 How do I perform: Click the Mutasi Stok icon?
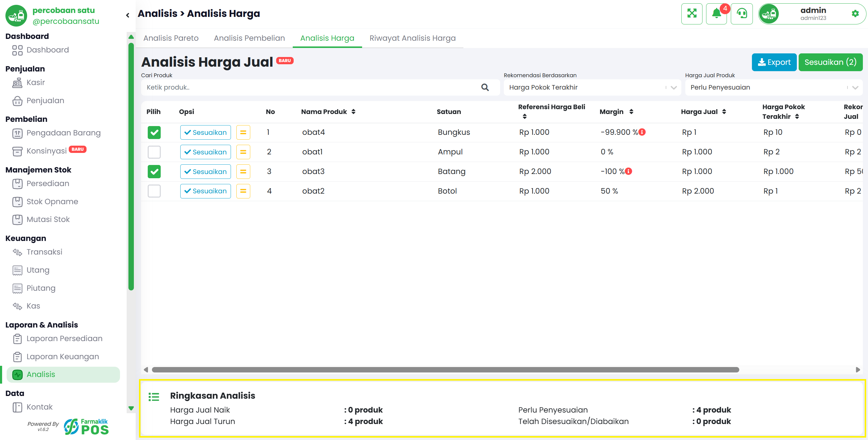17,220
